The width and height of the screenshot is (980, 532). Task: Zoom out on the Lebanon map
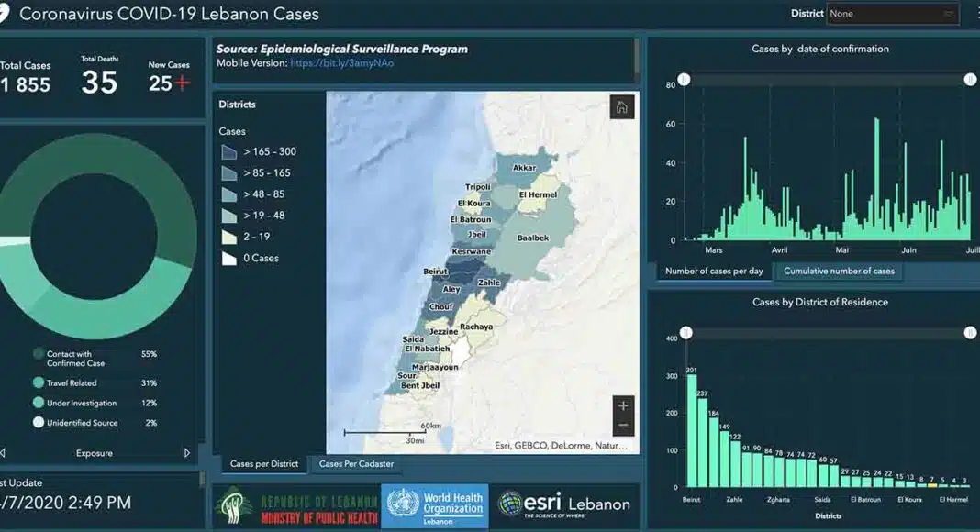click(623, 426)
